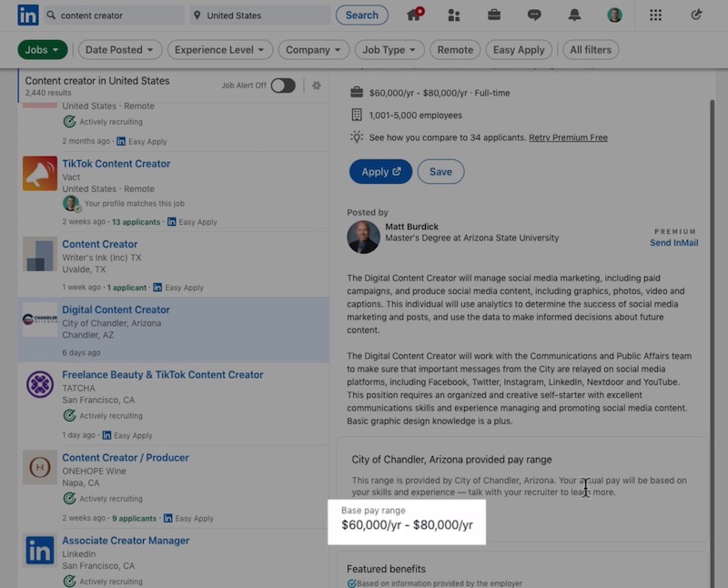Viewport: 728px width, 588px height.
Task: Select Digital Content Creator job listing
Action: point(116,309)
